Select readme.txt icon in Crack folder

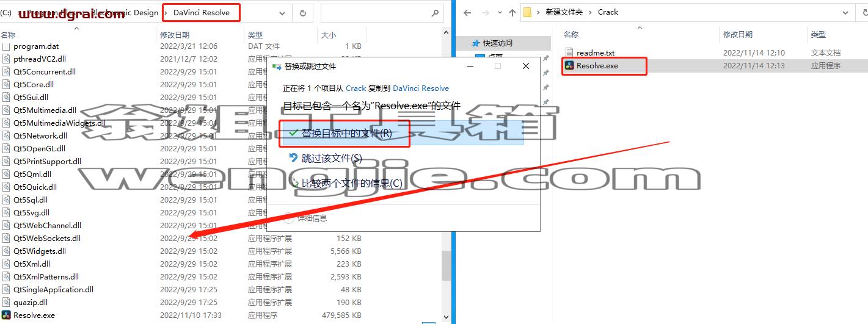click(x=569, y=52)
